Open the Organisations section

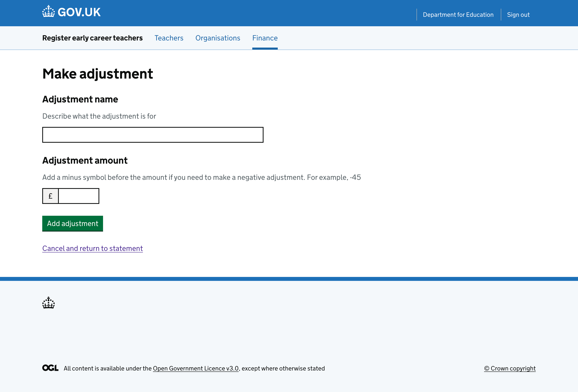tap(218, 38)
